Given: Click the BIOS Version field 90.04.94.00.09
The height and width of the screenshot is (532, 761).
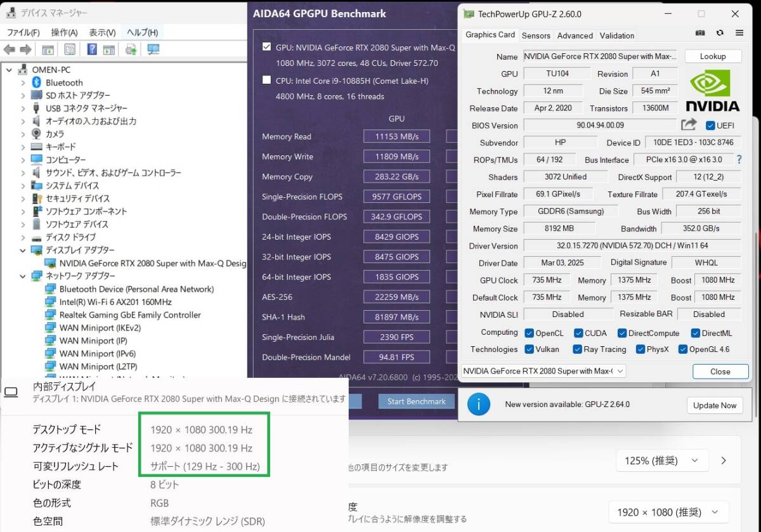Looking at the screenshot, I should click(x=600, y=126).
